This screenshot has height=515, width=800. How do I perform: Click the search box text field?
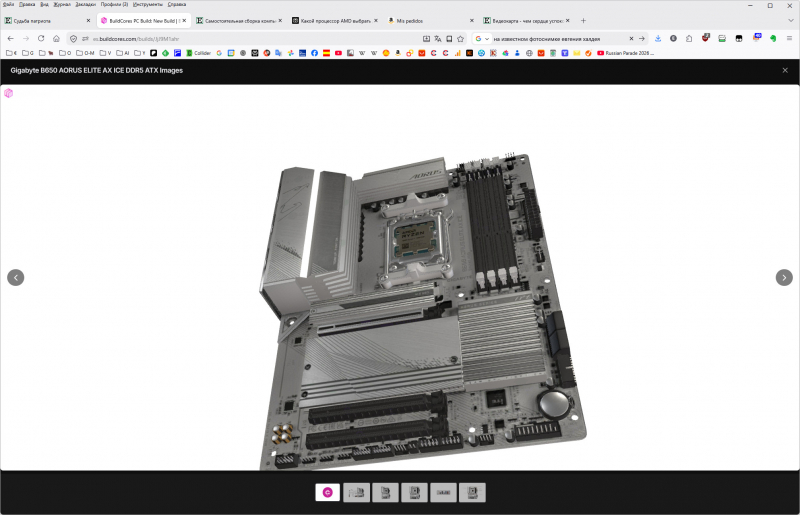559,39
